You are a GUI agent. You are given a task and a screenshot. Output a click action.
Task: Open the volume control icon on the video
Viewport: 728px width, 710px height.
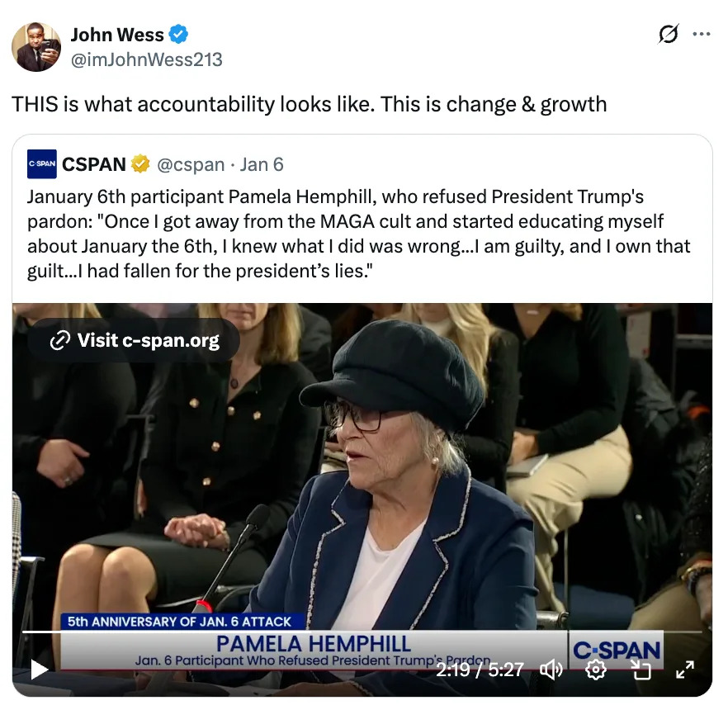(x=551, y=670)
